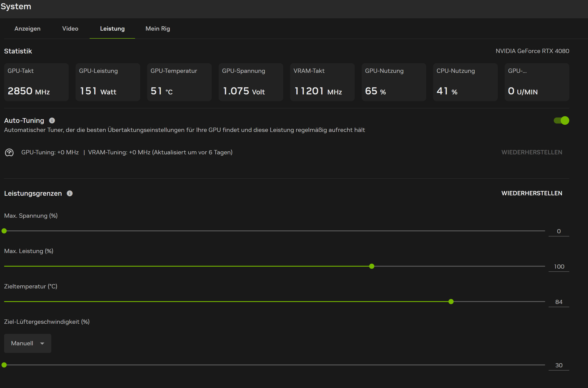Image resolution: width=588 pixels, height=388 pixels.
Task: Click the fan speed slider handle
Action: tap(4, 365)
